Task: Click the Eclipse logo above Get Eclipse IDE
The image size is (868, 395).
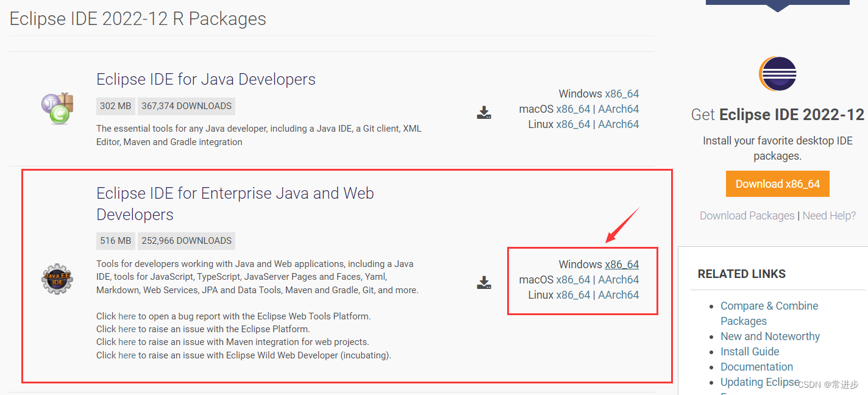Action: pyautogui.click(x=778, y=74)
